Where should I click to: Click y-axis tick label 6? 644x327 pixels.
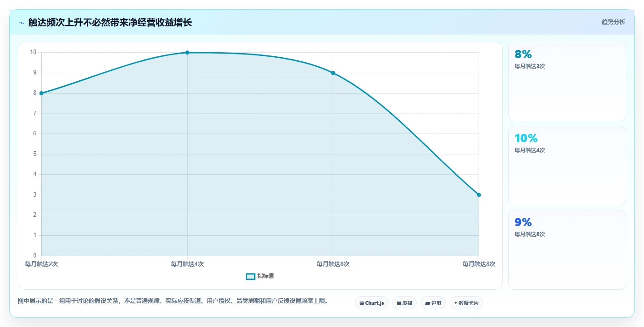pos(35,134)
